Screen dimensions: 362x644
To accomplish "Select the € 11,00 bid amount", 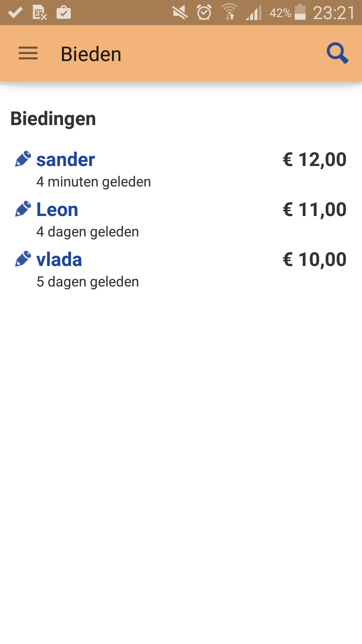I will [314, 210].
